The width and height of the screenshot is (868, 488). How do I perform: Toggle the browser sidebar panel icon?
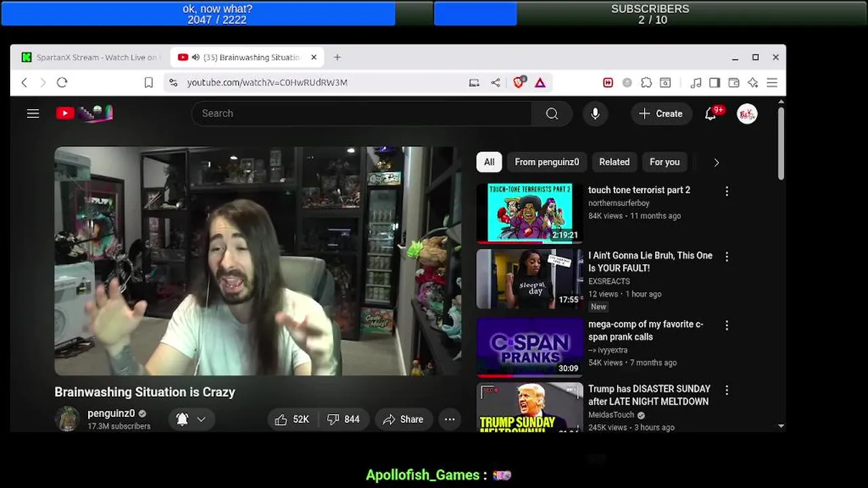pos(715,83)
